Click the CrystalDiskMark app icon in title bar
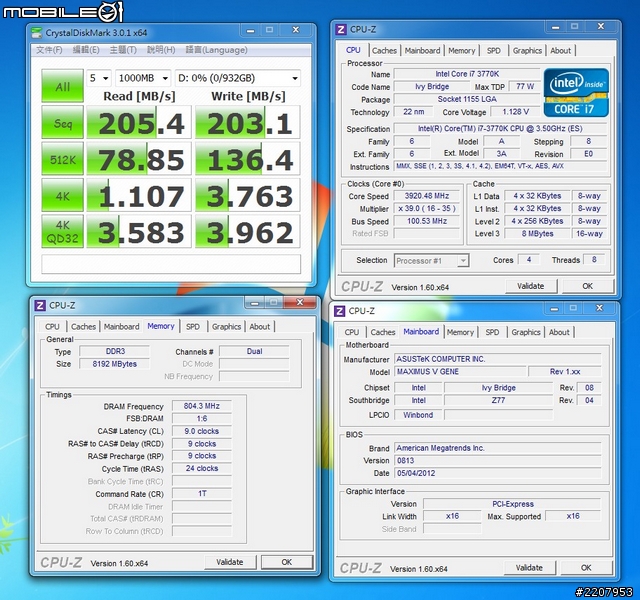The height and width of the screenshot is (600, 640). click(x=37, y=33)
